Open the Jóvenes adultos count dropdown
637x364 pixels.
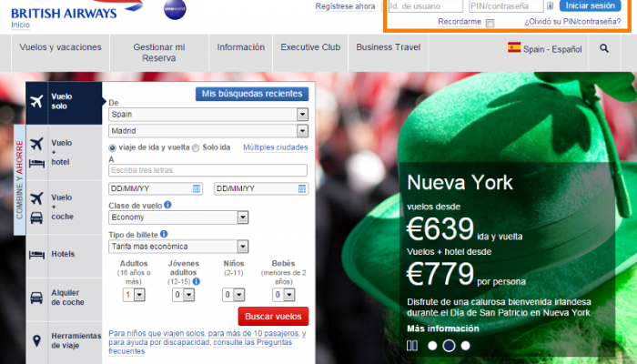(x=183, y=295)
